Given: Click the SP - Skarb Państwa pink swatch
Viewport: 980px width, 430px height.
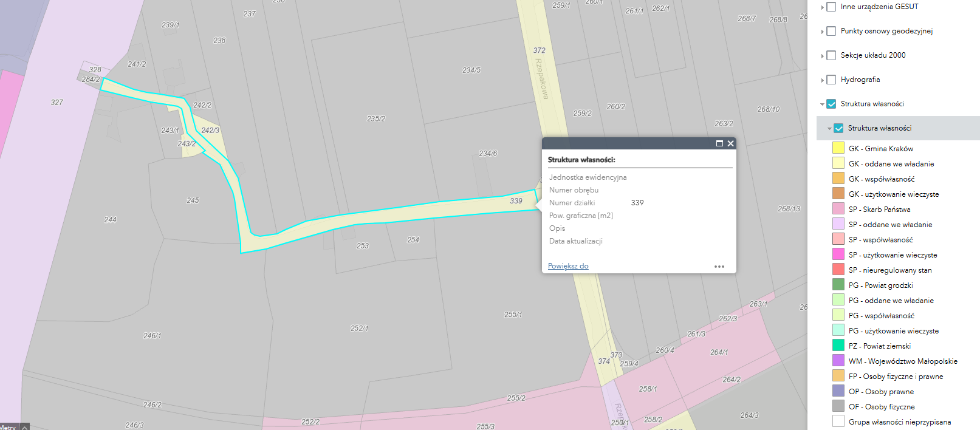Looking at the screenshot, I should (838, 209).
